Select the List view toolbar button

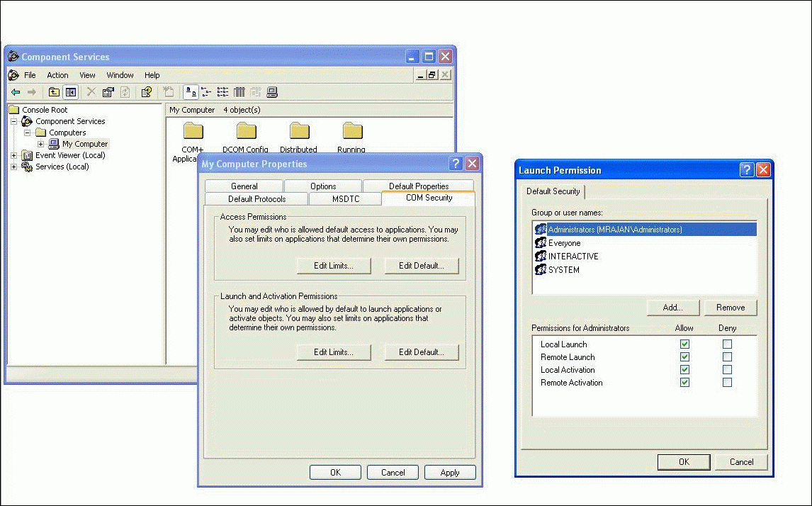click(222, 92)
